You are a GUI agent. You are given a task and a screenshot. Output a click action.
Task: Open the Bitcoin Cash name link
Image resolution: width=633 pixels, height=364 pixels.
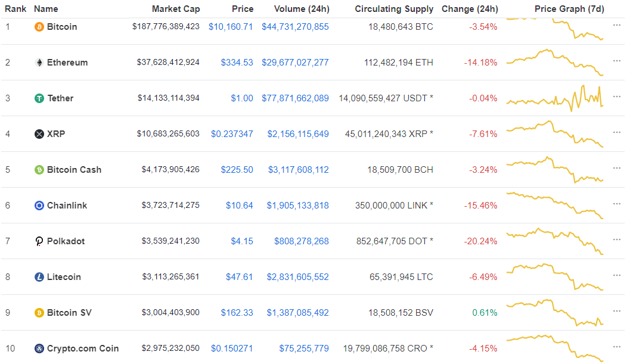click(74, 170)
